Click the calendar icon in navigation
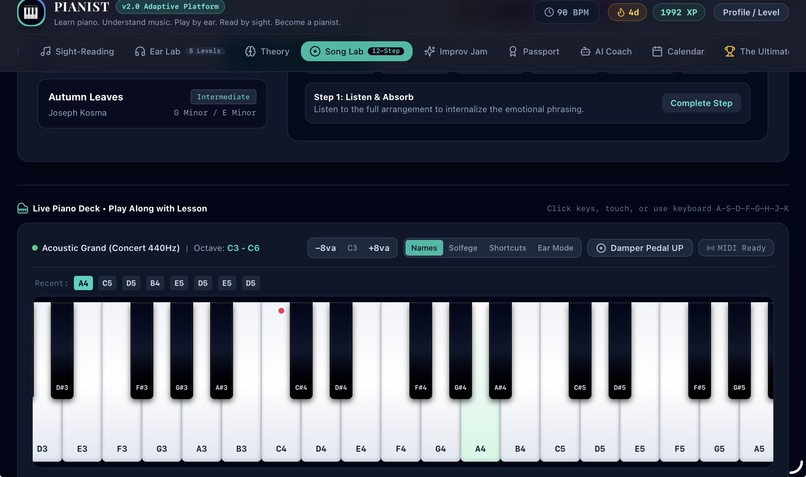The image size is (806, 477). 657,51
